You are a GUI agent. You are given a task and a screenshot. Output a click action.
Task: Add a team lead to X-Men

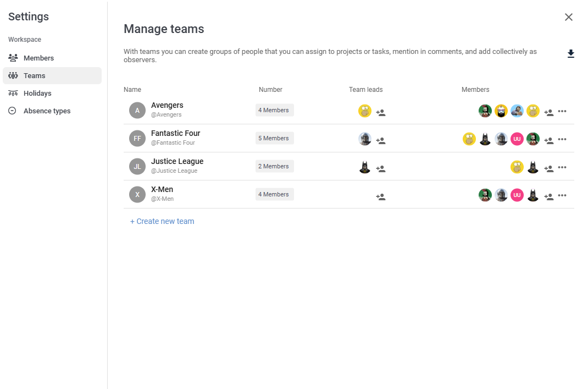tap(381, 196)
